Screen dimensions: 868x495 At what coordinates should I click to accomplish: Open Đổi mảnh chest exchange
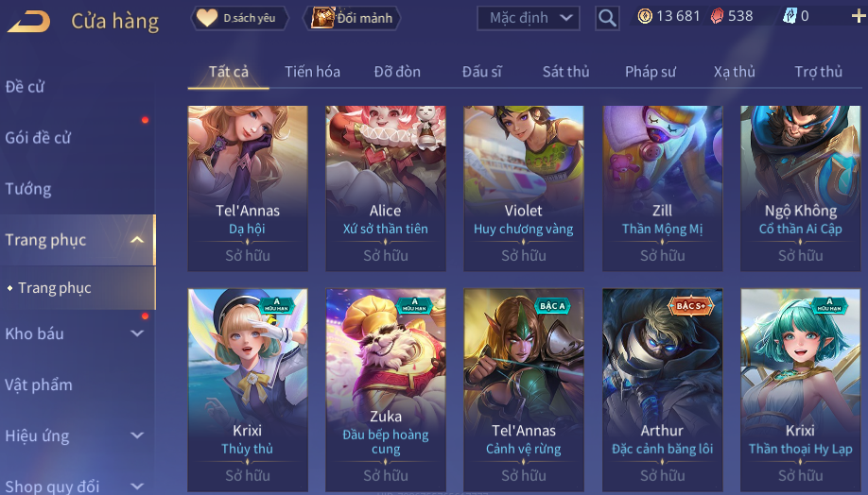point(352,18)
